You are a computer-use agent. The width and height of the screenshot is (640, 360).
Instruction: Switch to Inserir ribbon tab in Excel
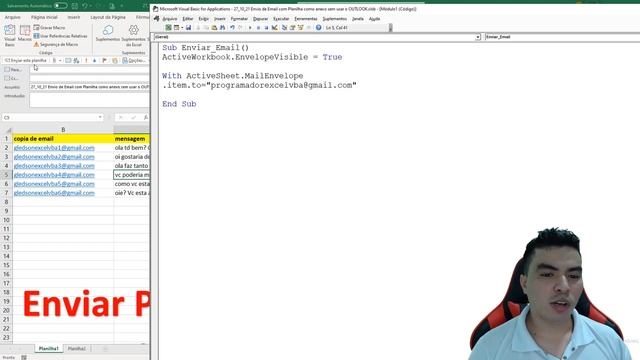[73, 17]
